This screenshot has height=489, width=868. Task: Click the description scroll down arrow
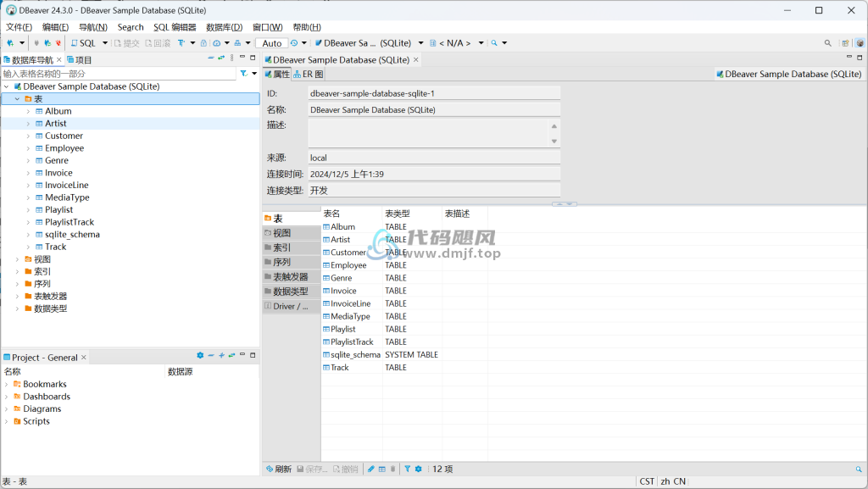point(554,142)
